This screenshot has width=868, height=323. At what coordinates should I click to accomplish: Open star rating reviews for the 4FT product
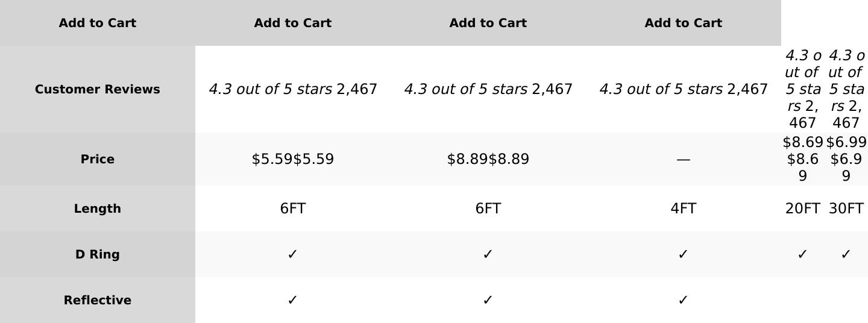[661, 89]
